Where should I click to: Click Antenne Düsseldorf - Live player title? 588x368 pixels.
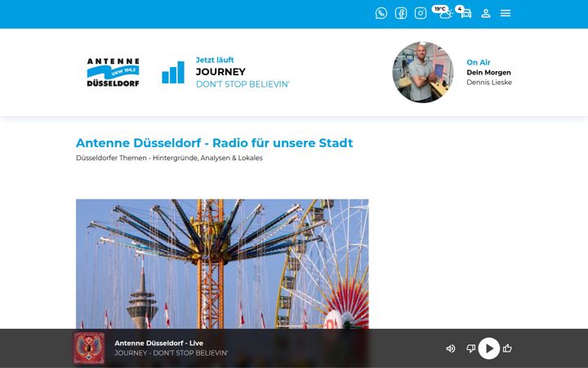[158, 343]
